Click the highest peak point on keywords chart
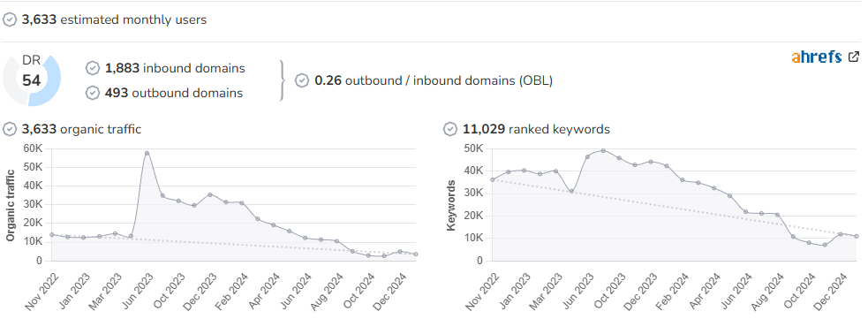The image size is (868, 319). pyautogui.click(x=603, y=150)
